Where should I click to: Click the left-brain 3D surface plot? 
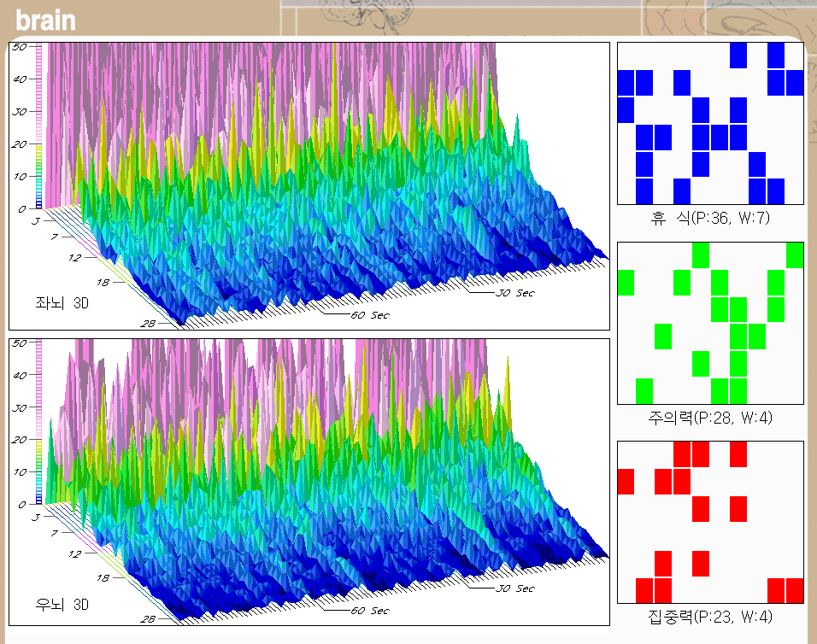(x=325, y=188)
